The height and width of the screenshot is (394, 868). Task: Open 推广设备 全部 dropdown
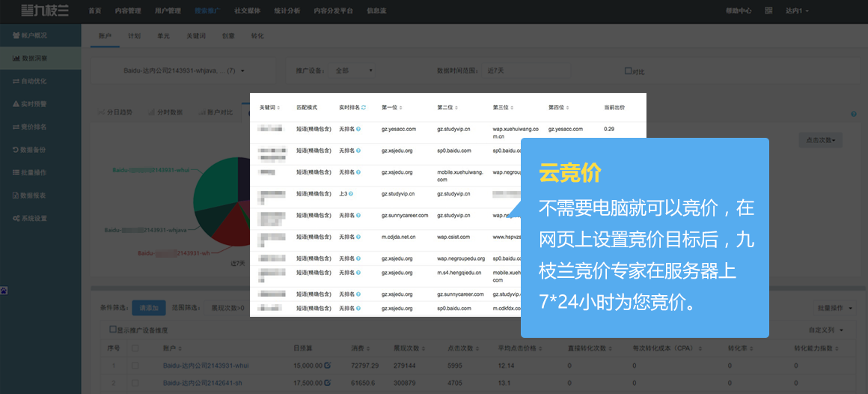[x=352, y=71]
